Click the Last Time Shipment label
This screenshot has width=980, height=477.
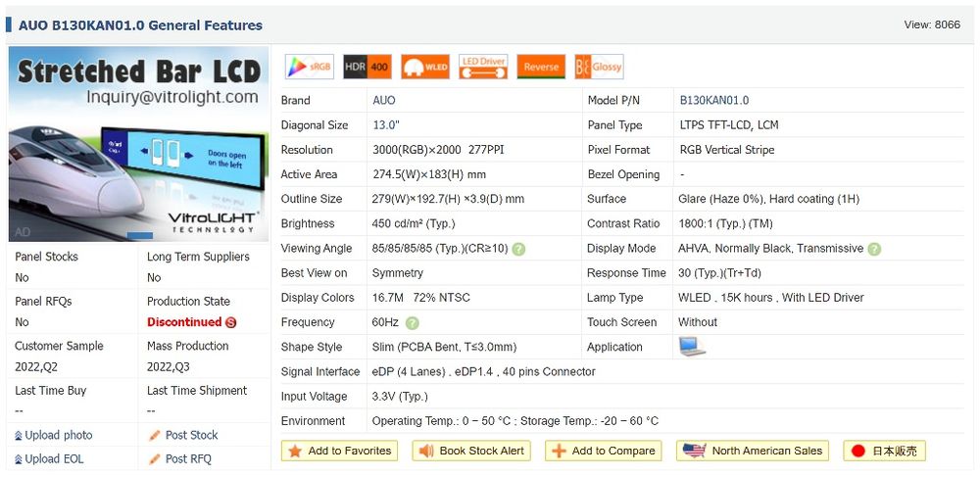click(x=197, y=390)
